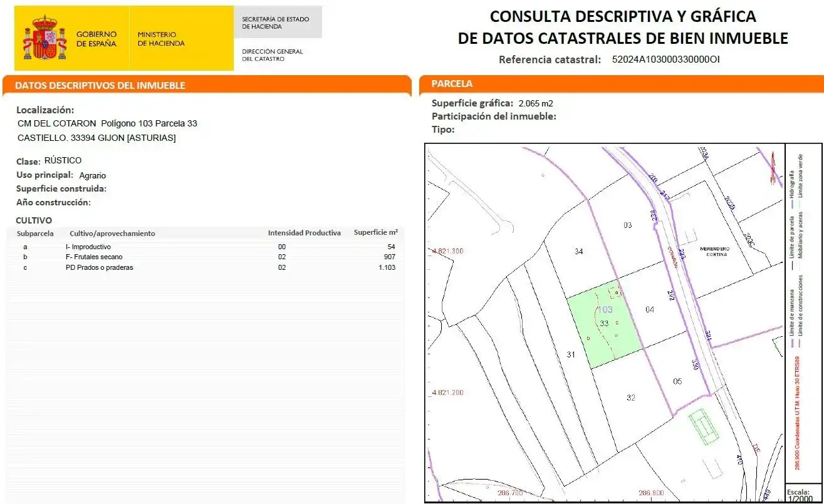Image resolution: width=824 pixels, height=504 pixels.
Task: Click parcel 05 on the cadastral map
Action: [677, 381]
